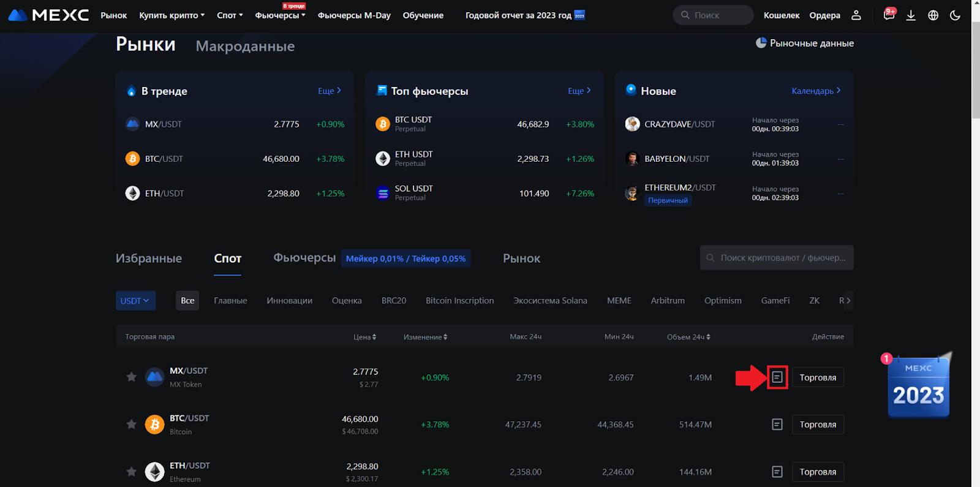
Task: Select the Все category filter
Action: [x=187, y=301]
